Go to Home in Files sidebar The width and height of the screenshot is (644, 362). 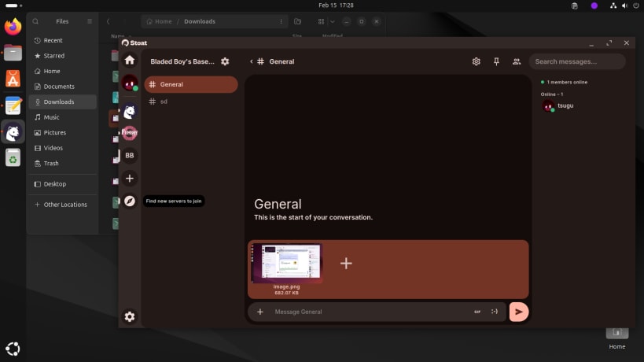pyautogui.click(x=62, y=71)
